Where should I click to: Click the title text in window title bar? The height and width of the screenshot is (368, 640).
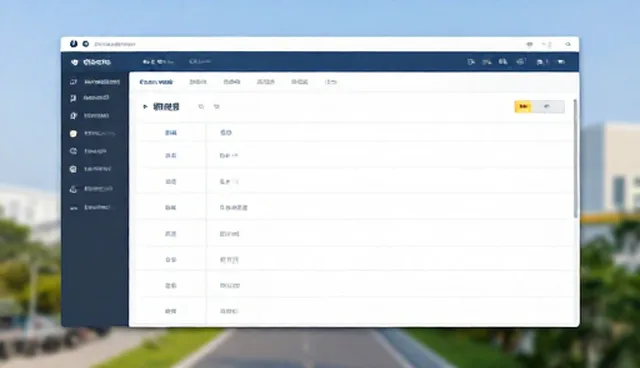point(115,44)
